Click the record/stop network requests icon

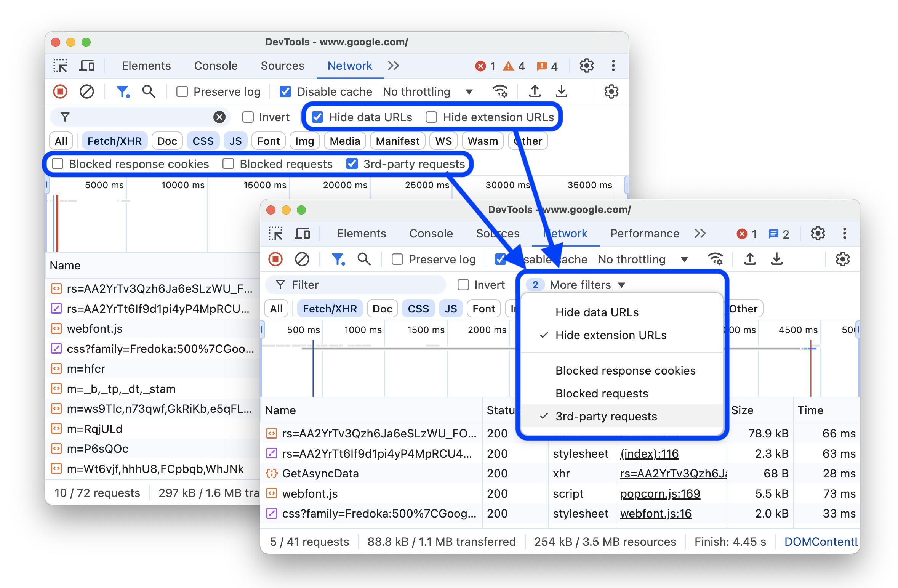pyautogui.click(x=59, y=92)
